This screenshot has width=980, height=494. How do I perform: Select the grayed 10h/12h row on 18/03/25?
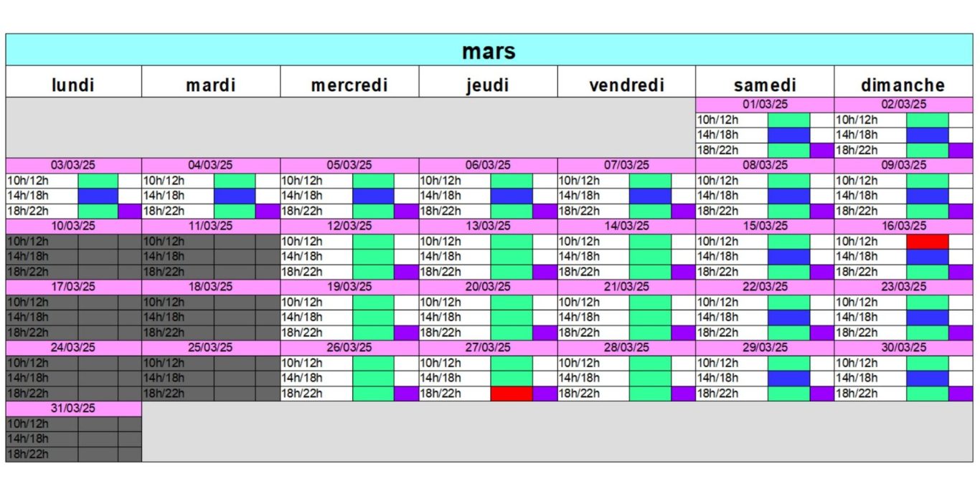[x=211, y=302]
